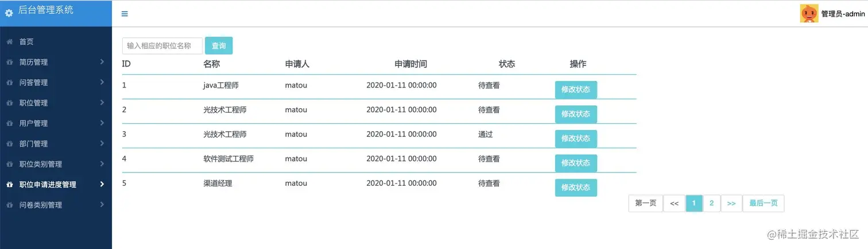This screenshot has width=868, height=249.
Task: Focus the job name search field
Action: (162, 46)
